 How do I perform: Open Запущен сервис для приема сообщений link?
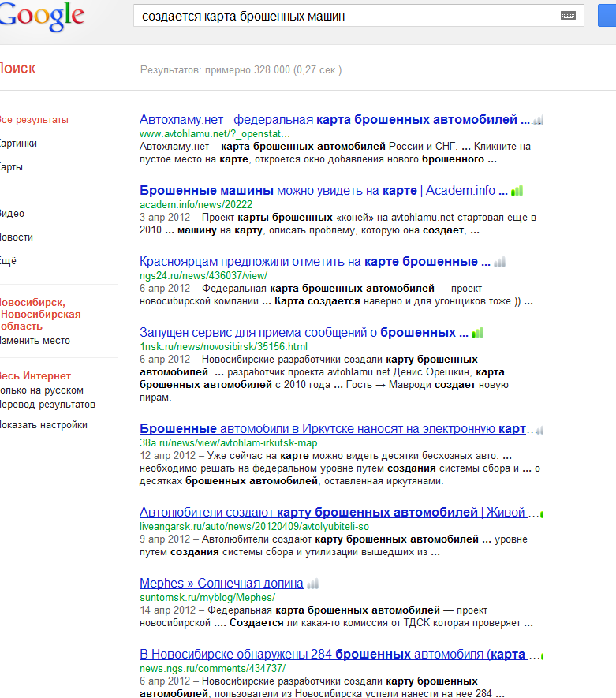point(304,333)
